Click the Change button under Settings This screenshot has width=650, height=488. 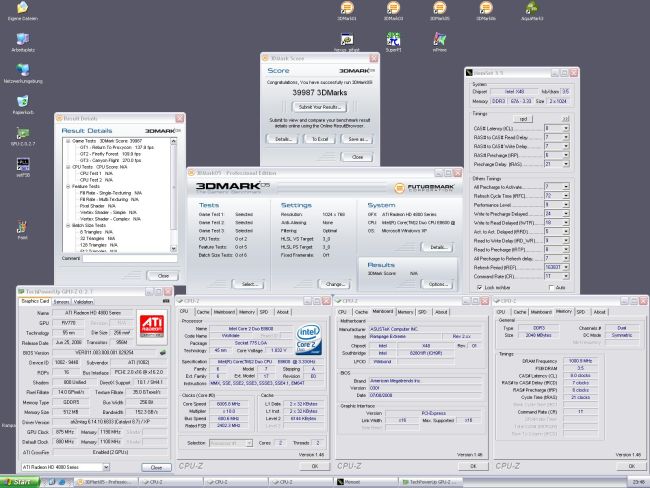[335, 284]
